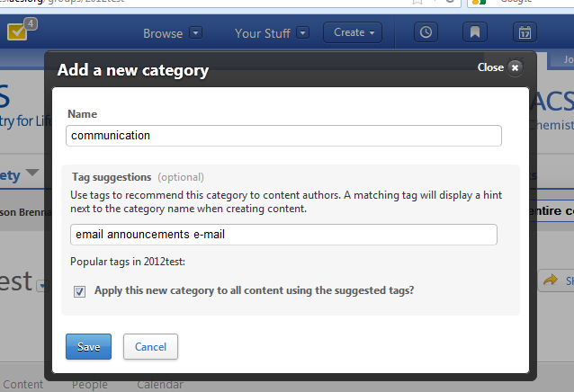
Task: Switch to the Content tab
Action: pyautogui.click(x=22, y=385)
